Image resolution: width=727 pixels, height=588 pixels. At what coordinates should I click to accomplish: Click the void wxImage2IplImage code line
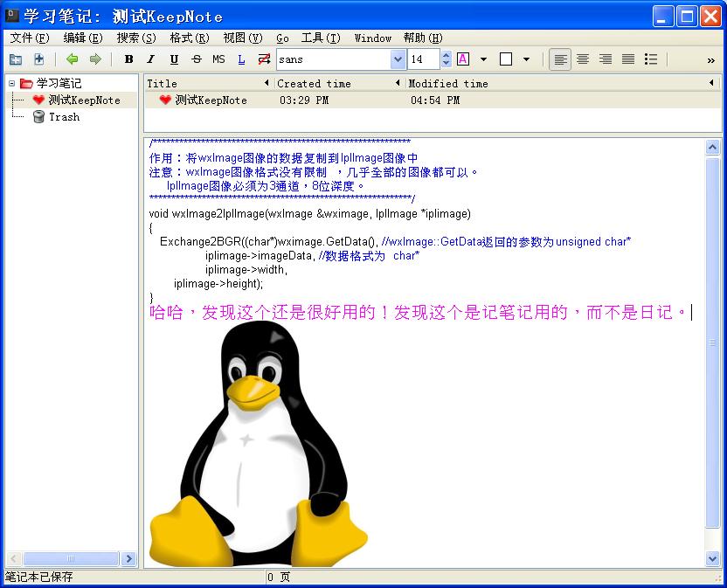pyautogui.click(x=309, y=214)
